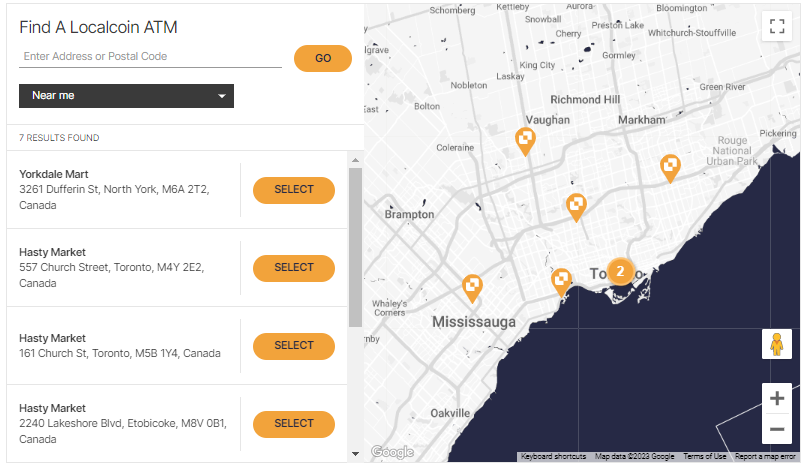Click the Oakville map label
Screen dimensions: 807x467
click(450, 413)
